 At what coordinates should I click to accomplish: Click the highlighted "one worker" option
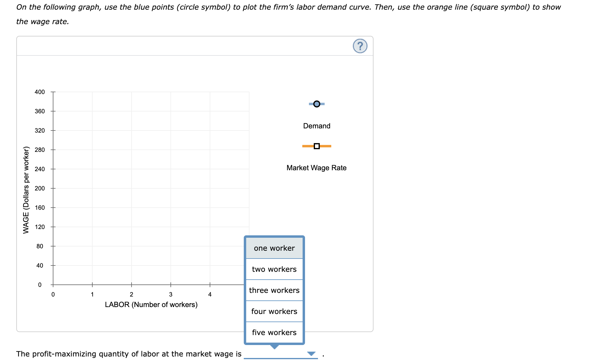point(274,248)
